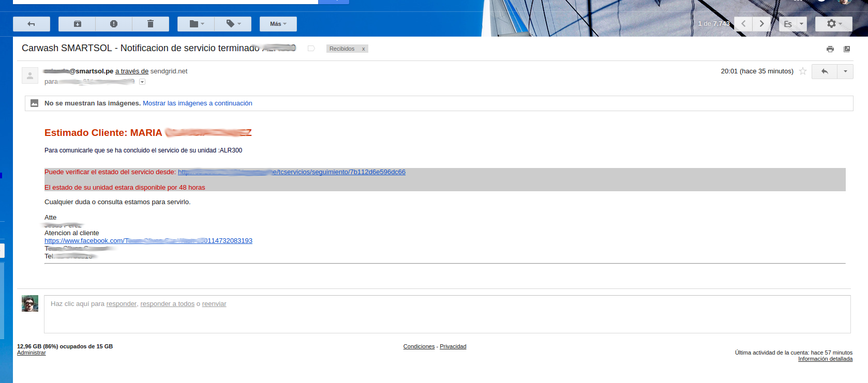The height and width of the screenshot is (383, 868).
Task: Click your profile photo beside reply box
Action: (30, 303)
